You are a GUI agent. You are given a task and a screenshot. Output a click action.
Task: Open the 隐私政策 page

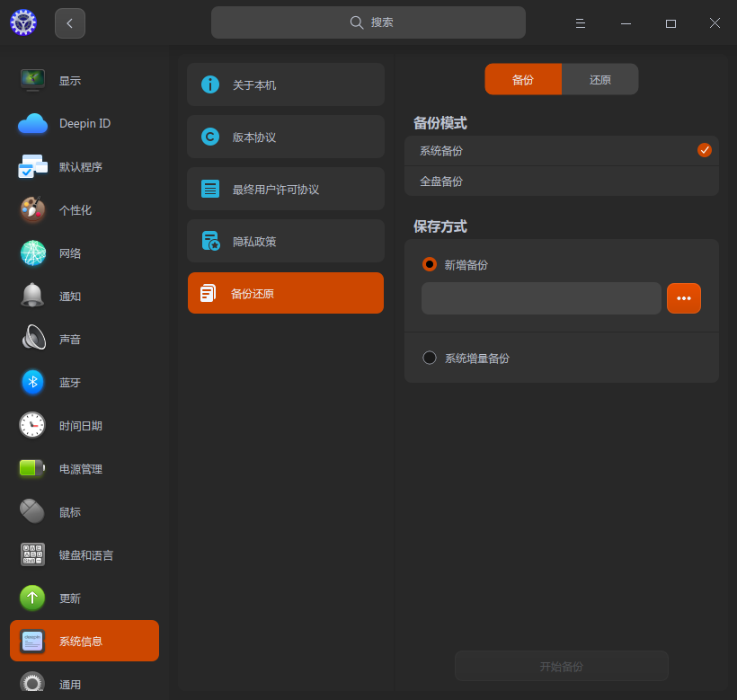(x=285, y=241)
